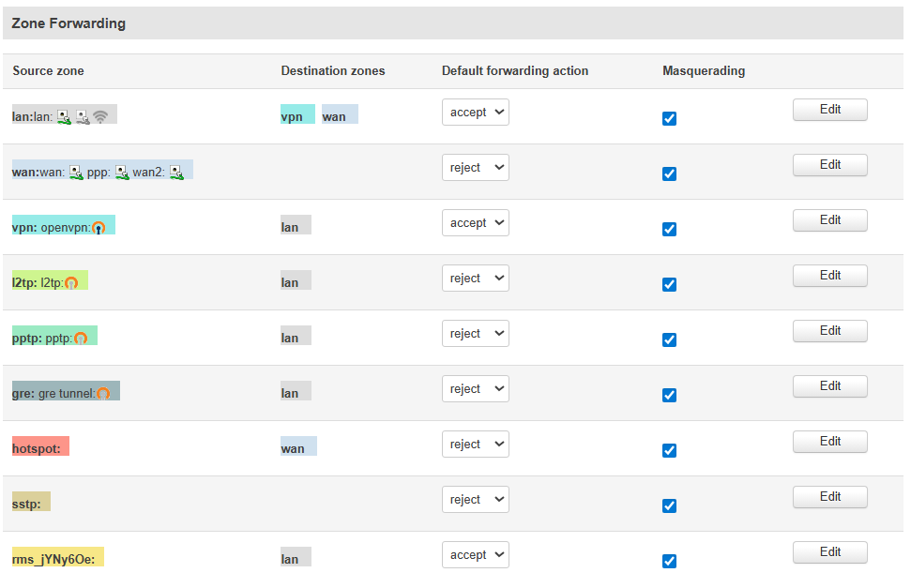This screenshot has width=911, height=588.
Task: Click the red hotspot source zone label
Action: (x=40, y=446)
